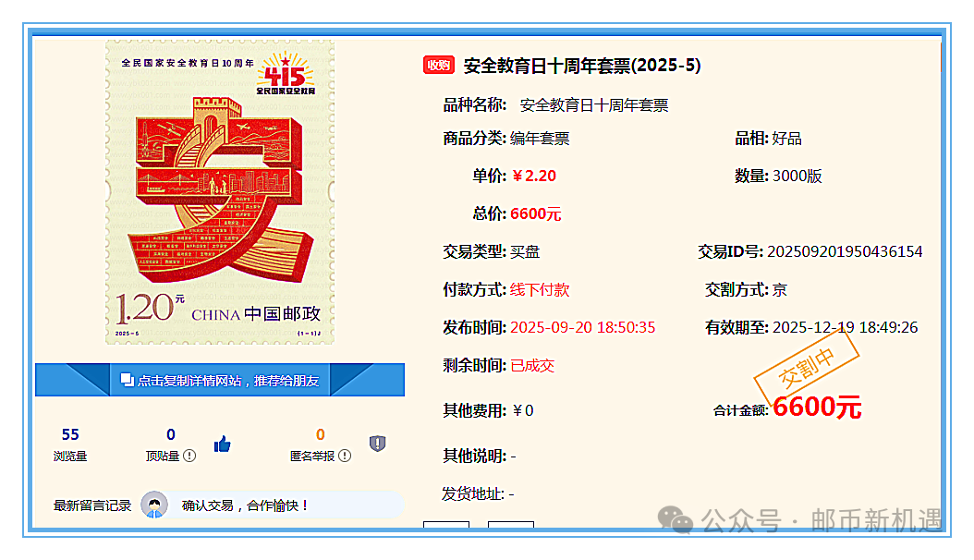Click the 55 view count number

tap(70, 434)
